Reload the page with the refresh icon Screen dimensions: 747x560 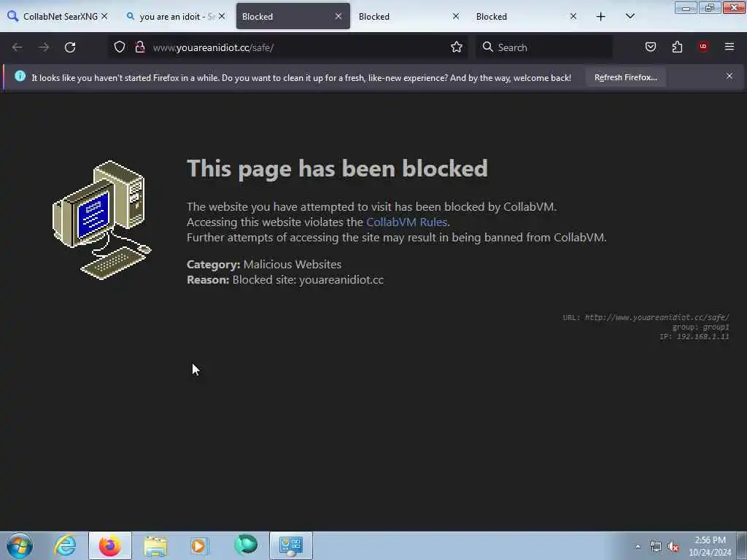pyautogui.click(x=70, y=47)
